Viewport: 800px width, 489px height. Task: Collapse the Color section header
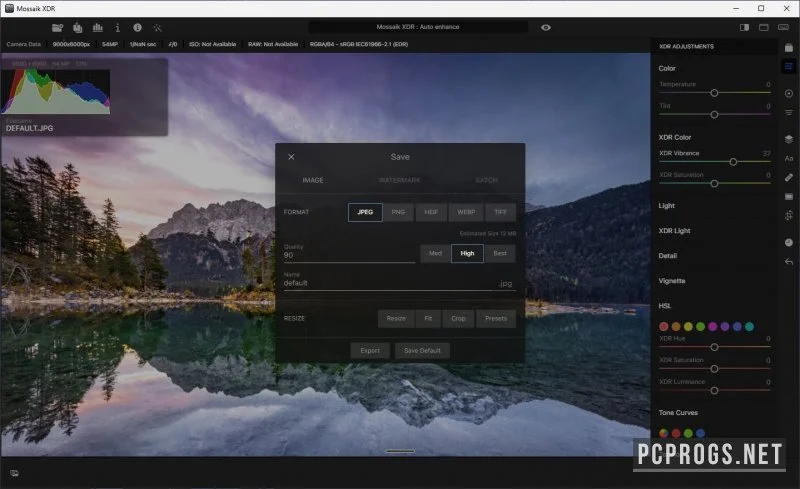tap(667, 68)
